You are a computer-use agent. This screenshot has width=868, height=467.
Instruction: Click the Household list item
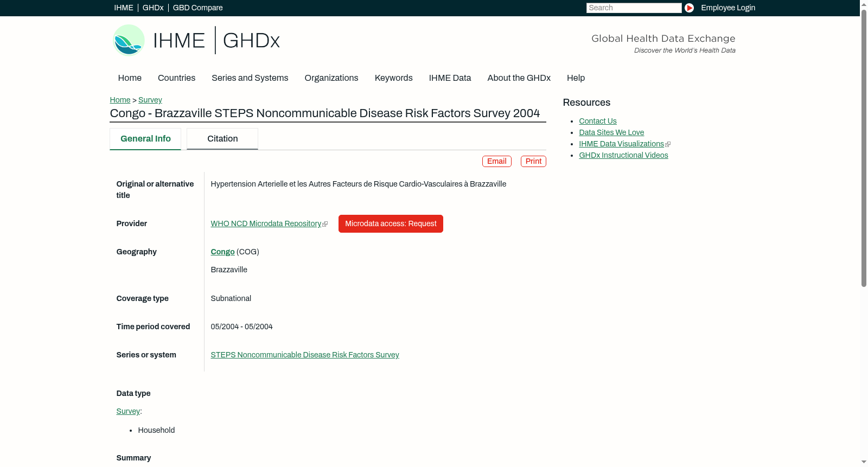156,431
